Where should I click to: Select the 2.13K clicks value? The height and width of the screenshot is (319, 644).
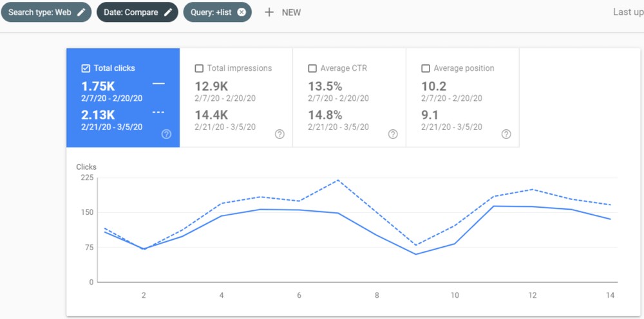click(98, 115)
